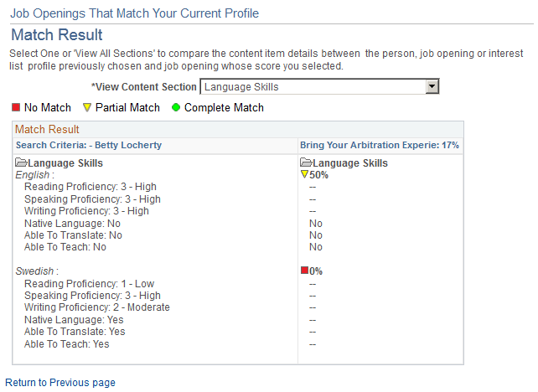Click the red no match square beside 0%
This screenshot has height=392, width=538.
click(x=305, y=271)
